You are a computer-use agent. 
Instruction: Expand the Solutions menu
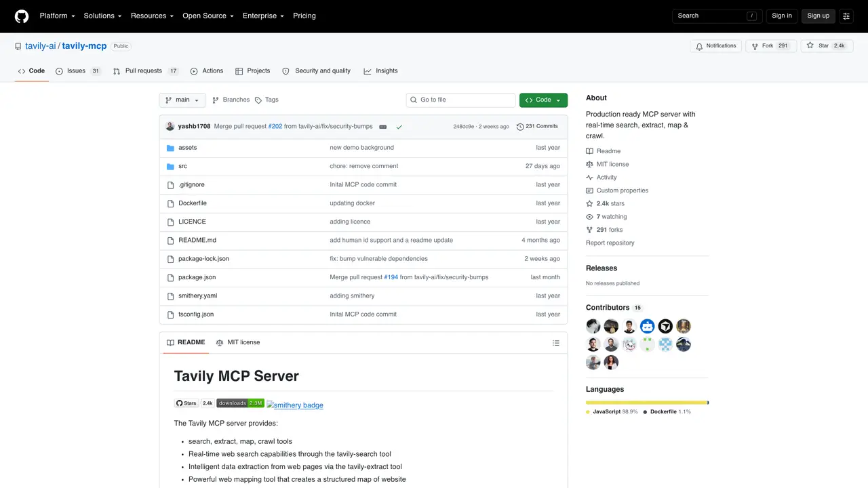102,16
